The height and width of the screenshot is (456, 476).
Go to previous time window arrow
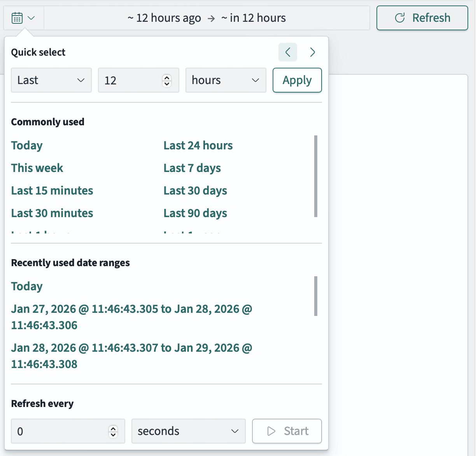pos(288,52)
